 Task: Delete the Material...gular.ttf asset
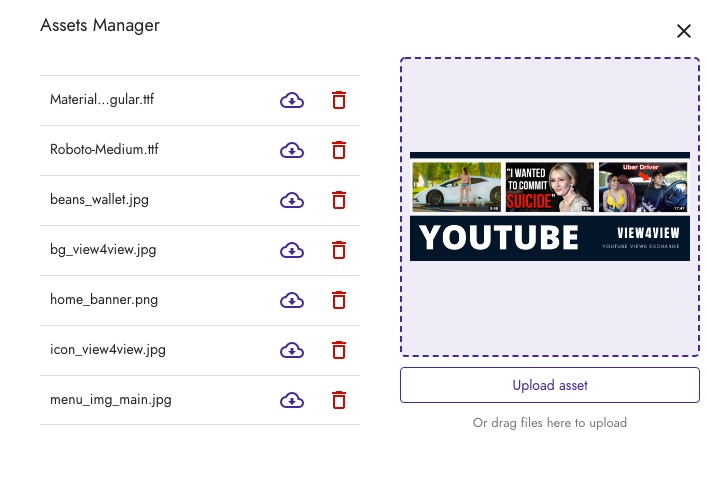click(339, 100)
